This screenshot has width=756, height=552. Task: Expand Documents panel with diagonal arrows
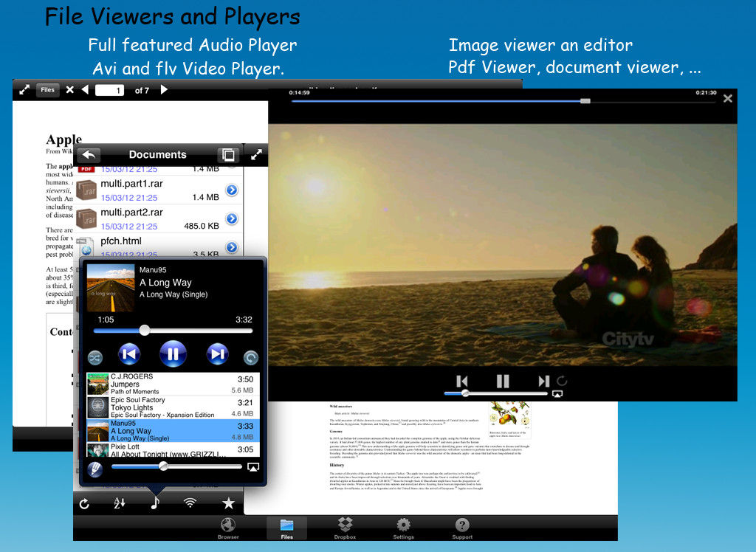(x=256, y=155)
